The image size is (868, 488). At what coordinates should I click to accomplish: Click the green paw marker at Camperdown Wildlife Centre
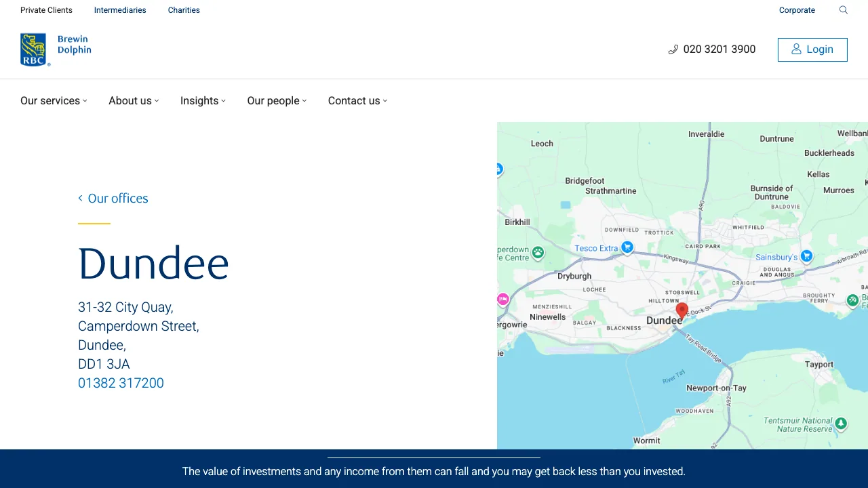[x=538, y=253]
